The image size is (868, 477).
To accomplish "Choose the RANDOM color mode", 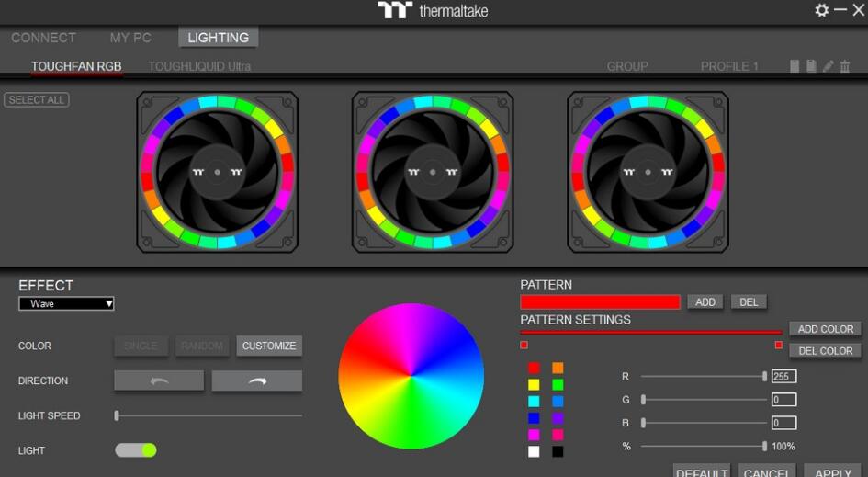I will tap(202, 346).
